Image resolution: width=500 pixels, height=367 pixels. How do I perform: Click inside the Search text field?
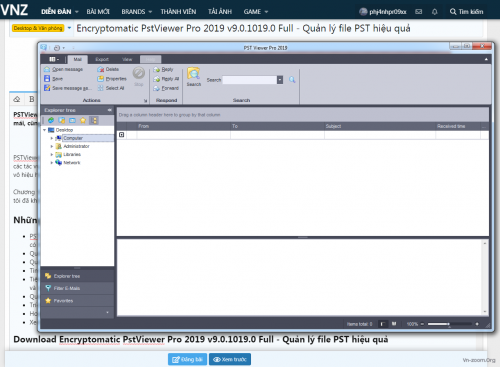[250, 80]
